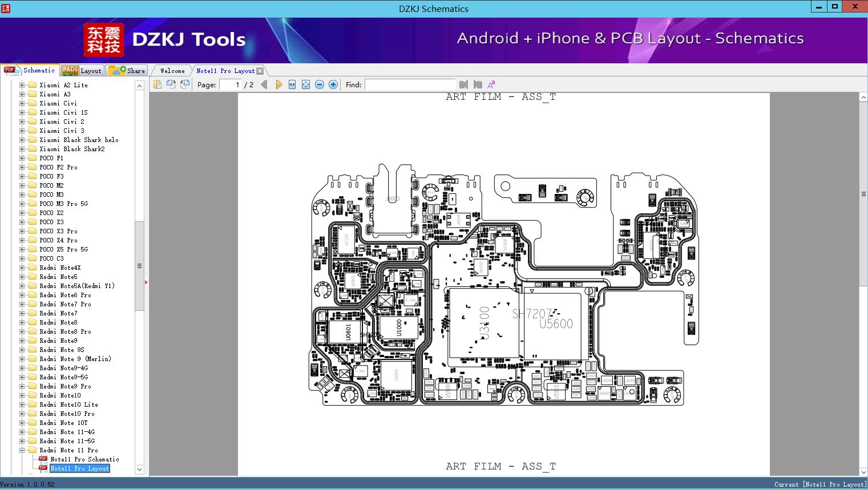Expand the Xiaomi Civi 1S folder
The height and width of the screenshot is (490, 868).
pos(22,112)
